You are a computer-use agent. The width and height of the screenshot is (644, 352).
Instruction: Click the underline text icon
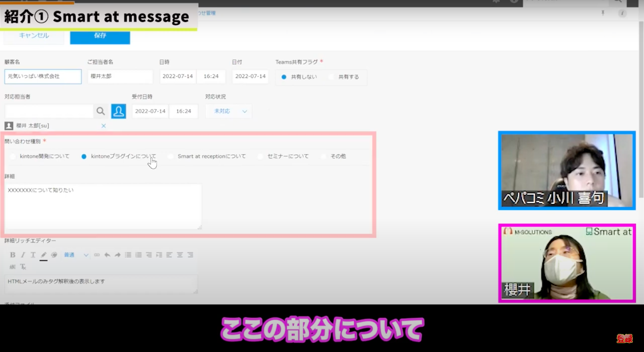click(33, 255)
